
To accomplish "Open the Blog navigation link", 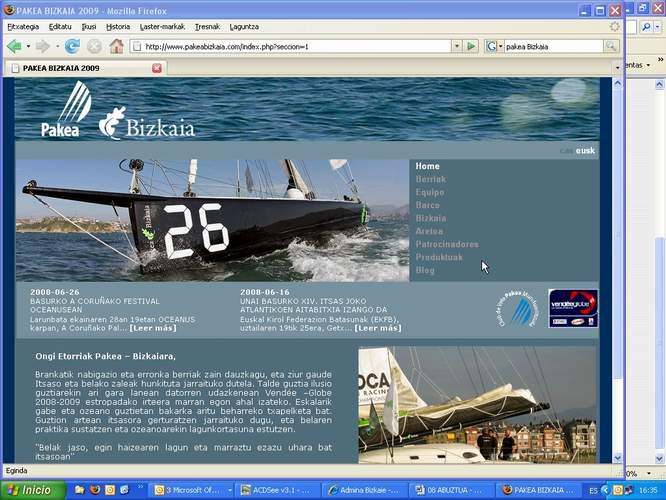I will point(425,270).
